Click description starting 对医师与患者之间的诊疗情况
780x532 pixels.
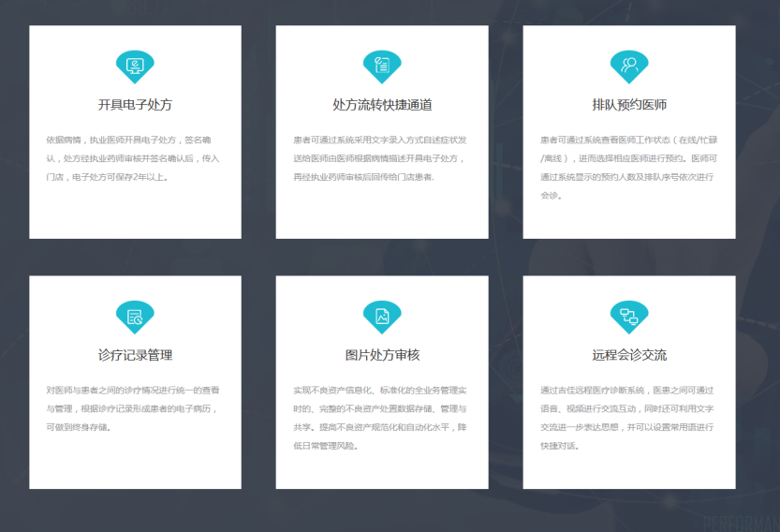(133, 408)
